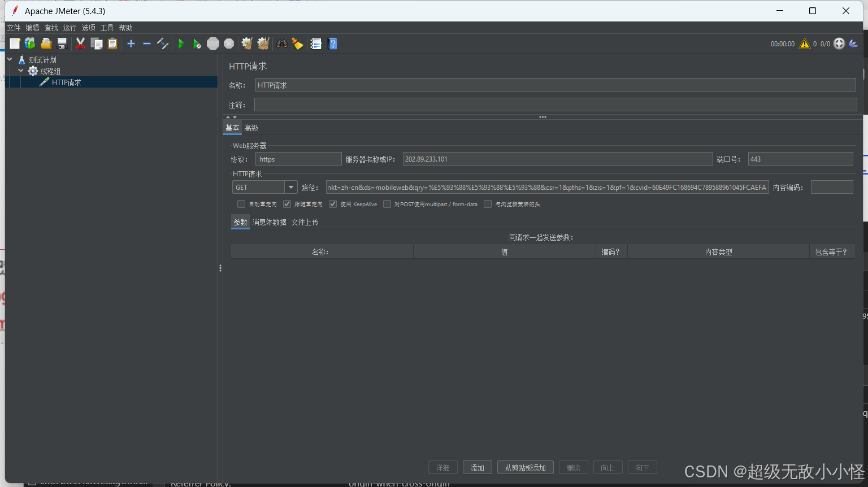Open search with binoculars icon

pos(281,44)
